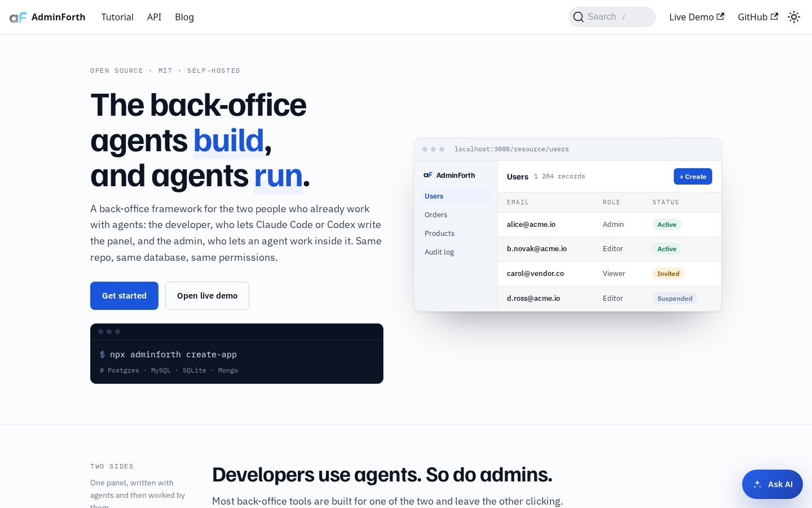
Task: Click the STATUS column header
Action: tap(665, 202)
